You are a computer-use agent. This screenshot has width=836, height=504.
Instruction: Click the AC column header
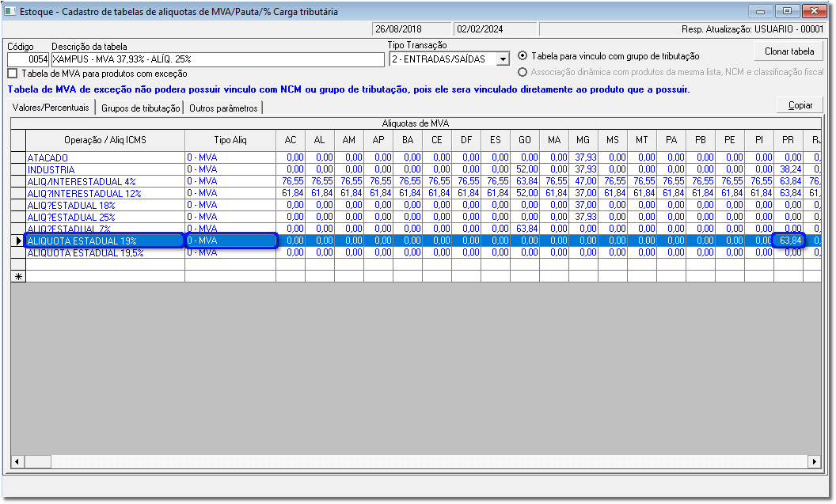(291, 140)
